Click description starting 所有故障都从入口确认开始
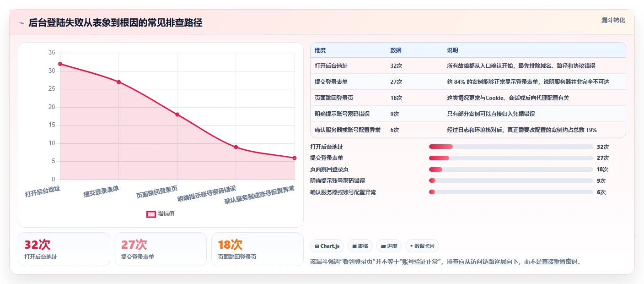This screenshot has height=284, width=644. 521,66
